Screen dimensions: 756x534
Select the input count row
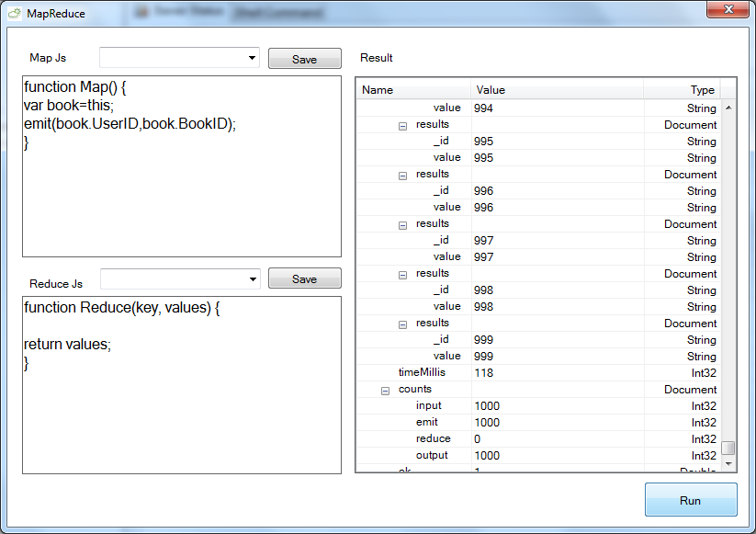(538, 405)
